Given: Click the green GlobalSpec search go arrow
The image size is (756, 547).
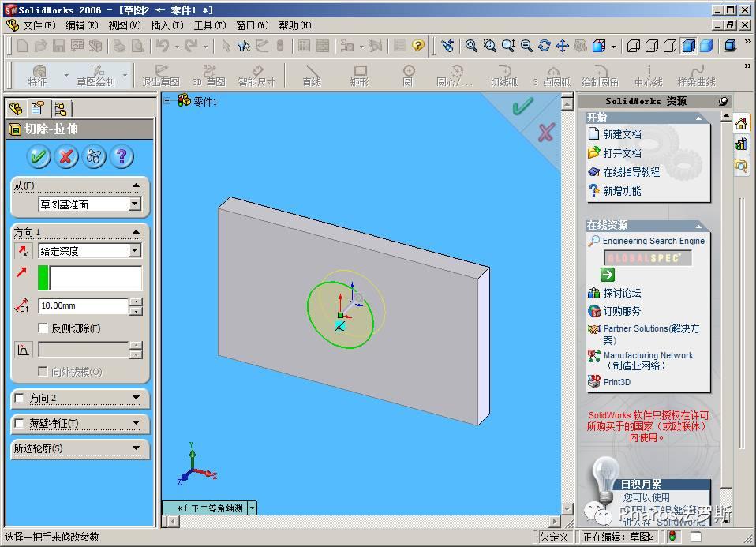Looking at the screenshot, I should (608, 275).
